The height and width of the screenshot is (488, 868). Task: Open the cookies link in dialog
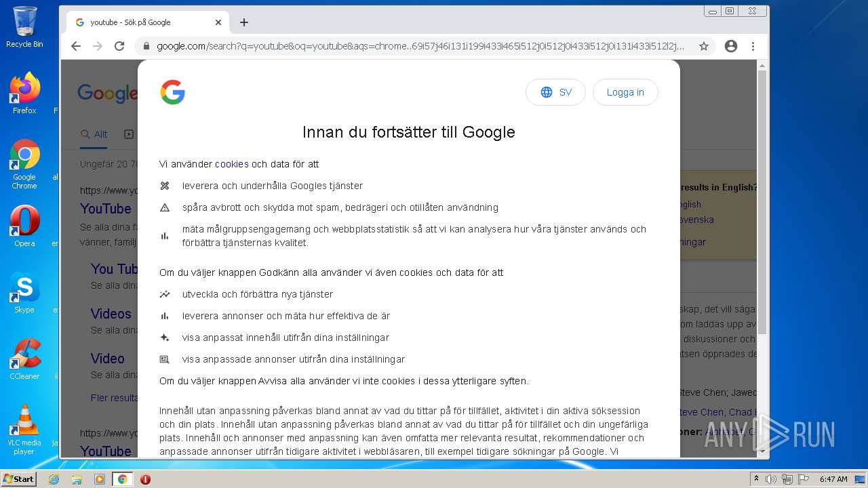232,164
